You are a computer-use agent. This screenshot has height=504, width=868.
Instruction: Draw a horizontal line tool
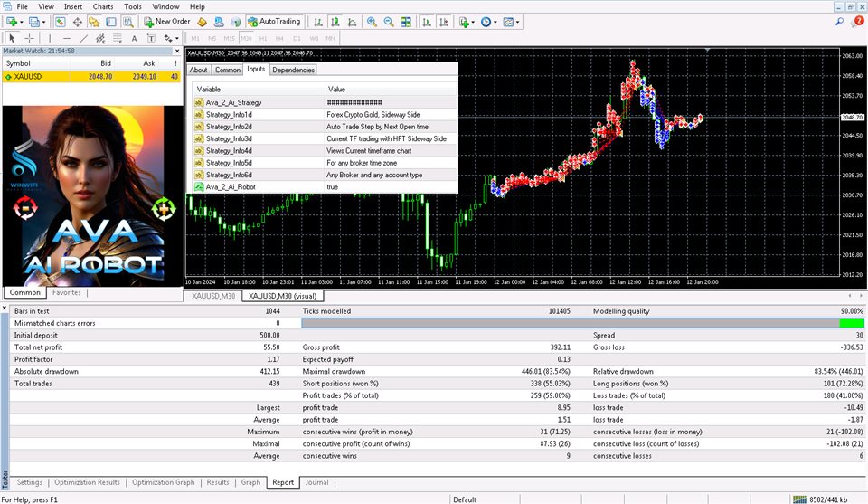pyautogui.click(x=66, y=38)
